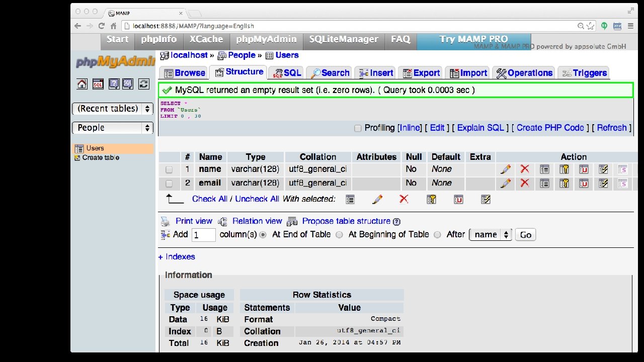Edit the email column with pencil icon
Viewport: 644px width, 362px height.
(x=506, y=184)
